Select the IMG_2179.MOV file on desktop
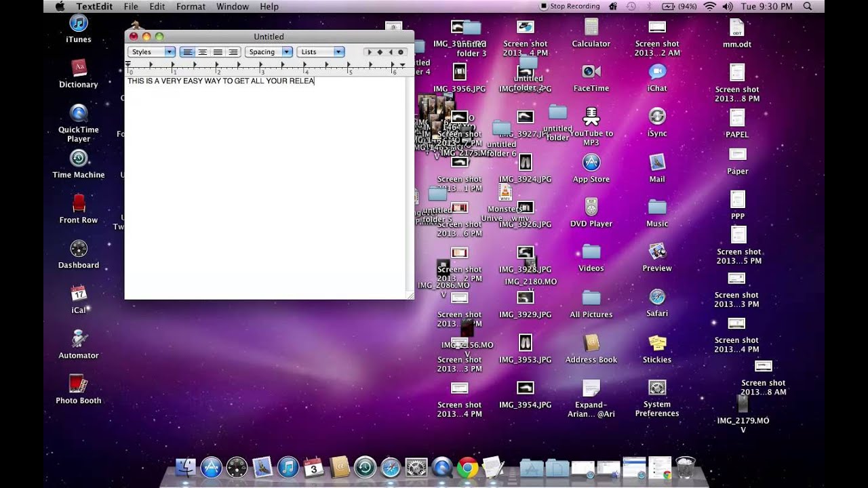 [743, 413]
